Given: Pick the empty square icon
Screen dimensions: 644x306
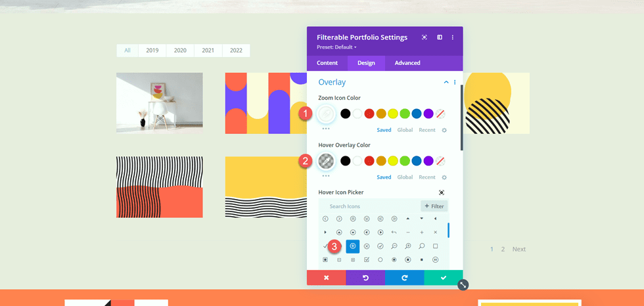Looking at the screenshot, I should pos(435,246).
